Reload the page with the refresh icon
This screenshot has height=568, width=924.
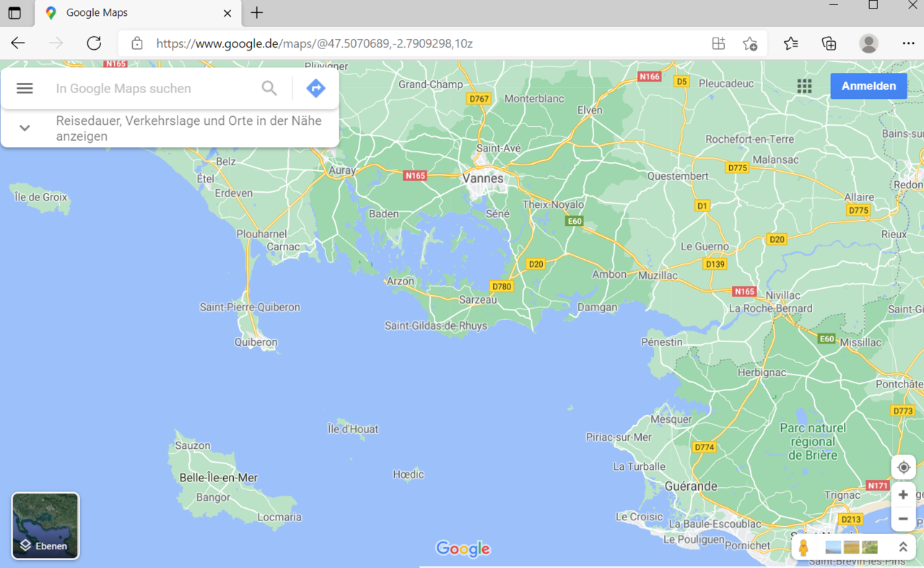click(x=94, y=43)
